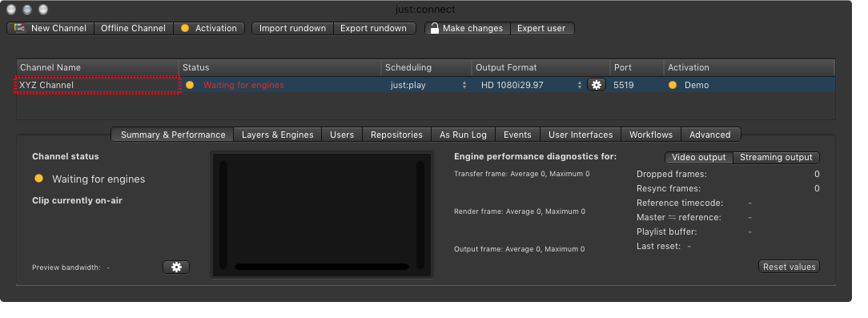Switch to the Repositories tab
Viewport: 868px width, 318px height.
396,135
